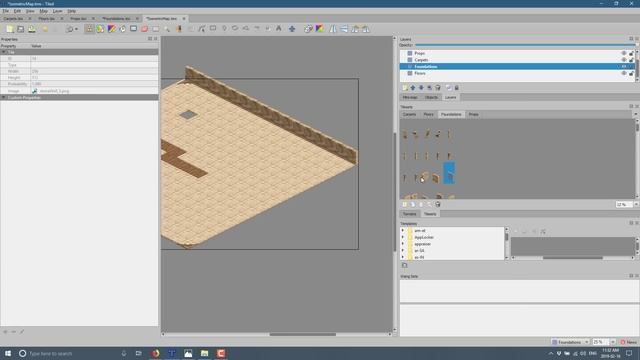Image resolution: width=640 pixels, height=360 pixels.
Task: Click the Flip Vertically toolbar icon
Action: pos(344,29)
